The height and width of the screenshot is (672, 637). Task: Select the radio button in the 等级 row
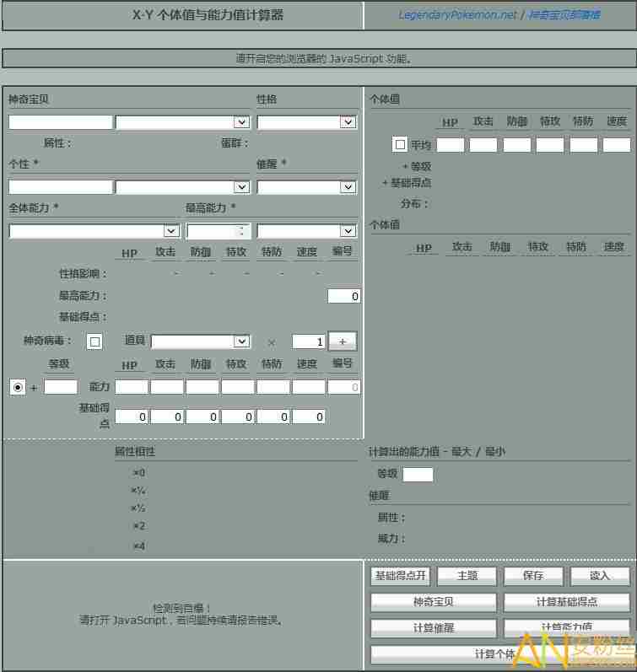point(18,387)
